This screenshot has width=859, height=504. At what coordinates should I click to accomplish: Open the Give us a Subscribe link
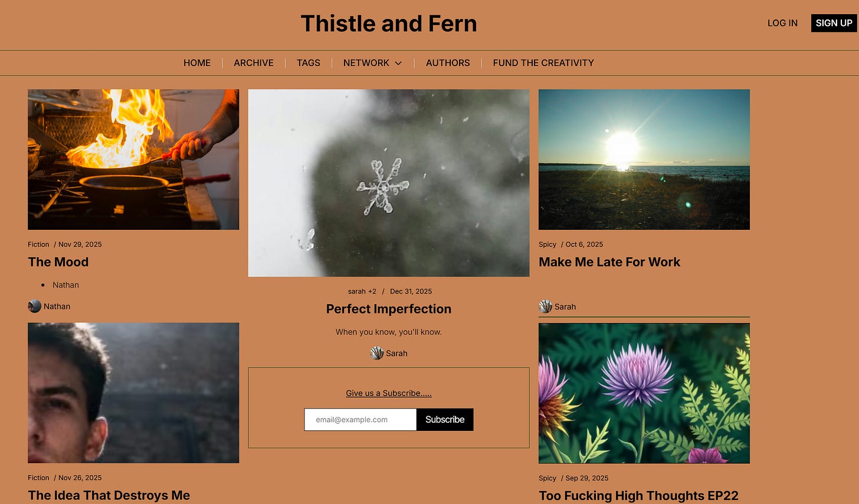pyautogui.click(x=389, y=393)
